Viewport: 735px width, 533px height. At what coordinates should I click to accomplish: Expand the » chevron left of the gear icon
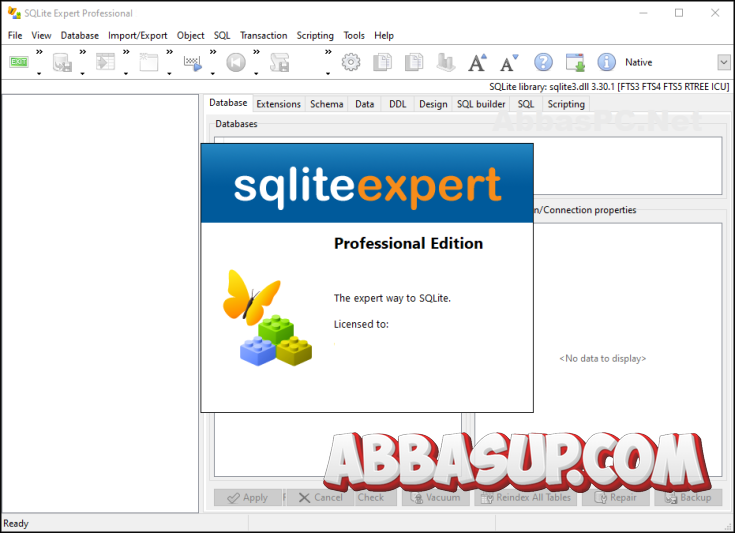[x=328, y=52]
